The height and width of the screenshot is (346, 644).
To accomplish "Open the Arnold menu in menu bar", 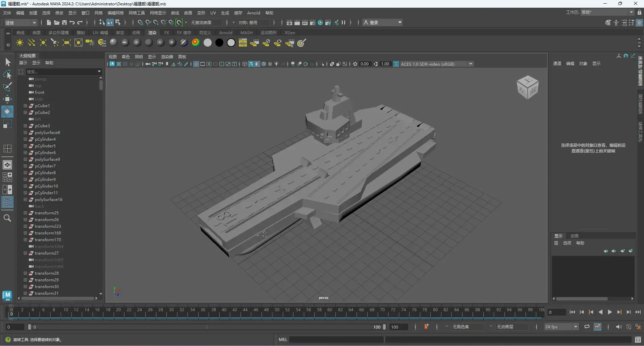I will point(254,13).
